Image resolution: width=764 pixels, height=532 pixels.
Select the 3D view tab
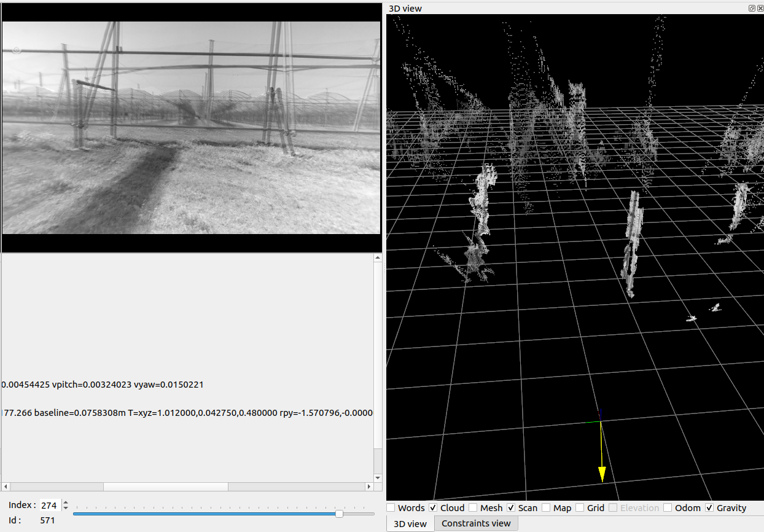point(410,523)
